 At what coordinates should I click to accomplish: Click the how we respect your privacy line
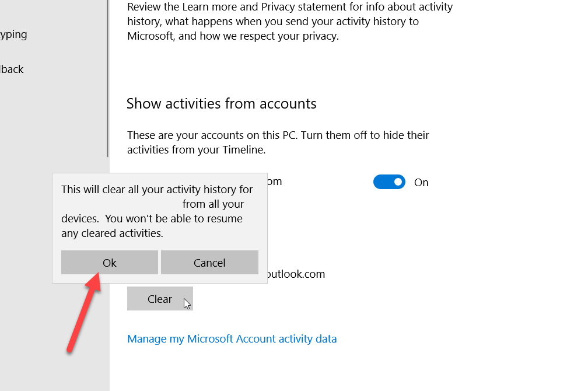click(x=232, y=36)
